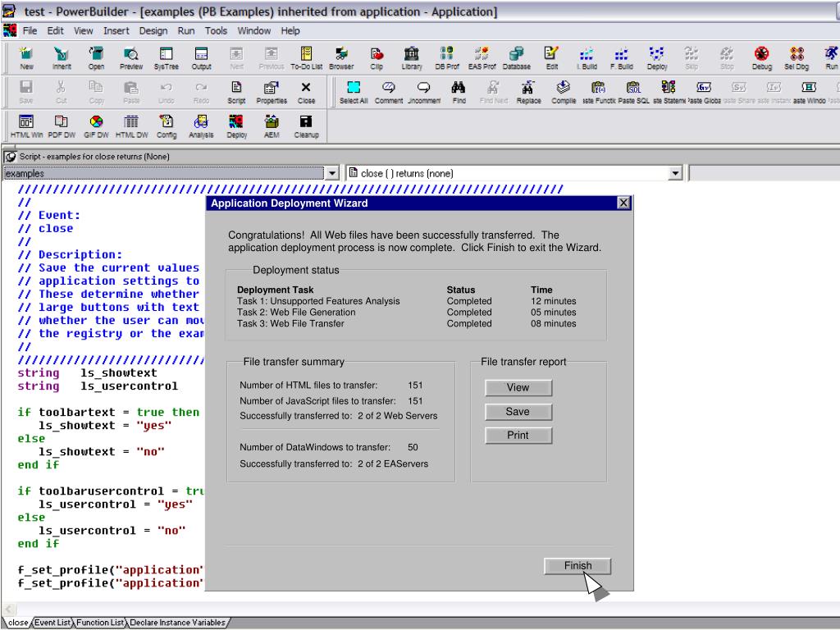Click the Find binoculars icon
The height and width of the screenshot is (630, 840).
tap(459, 92)
